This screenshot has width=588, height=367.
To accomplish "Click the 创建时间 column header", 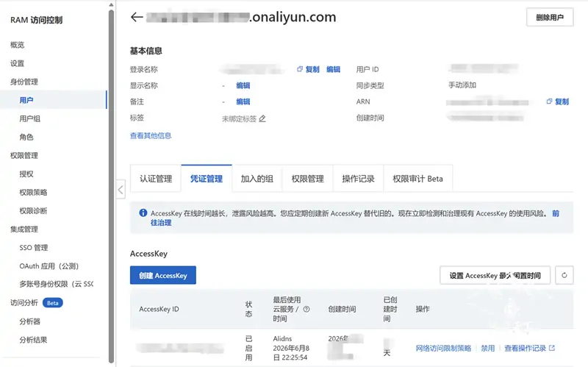I will coord(342,309).
